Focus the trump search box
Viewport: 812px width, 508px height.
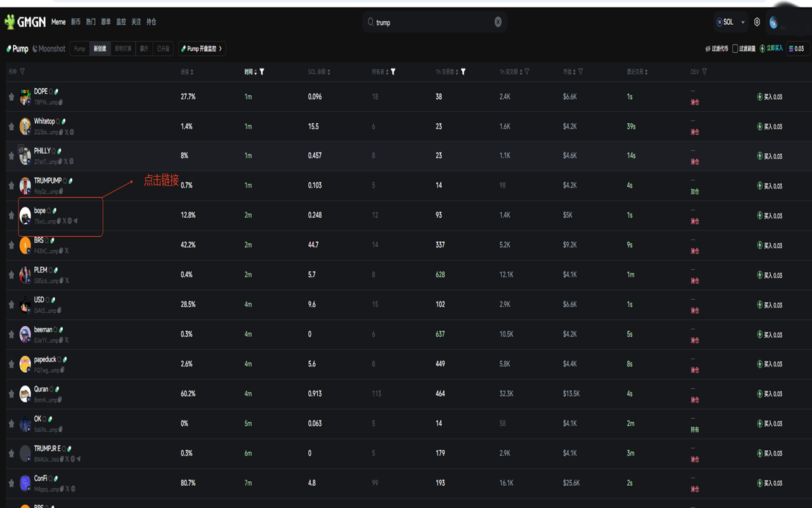tap(435, 22)
